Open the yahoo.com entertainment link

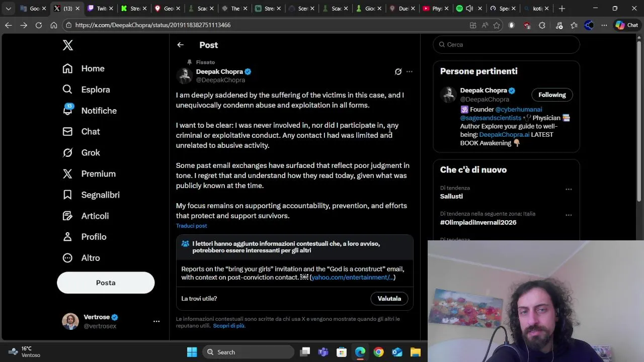click(x=352, y=278)
